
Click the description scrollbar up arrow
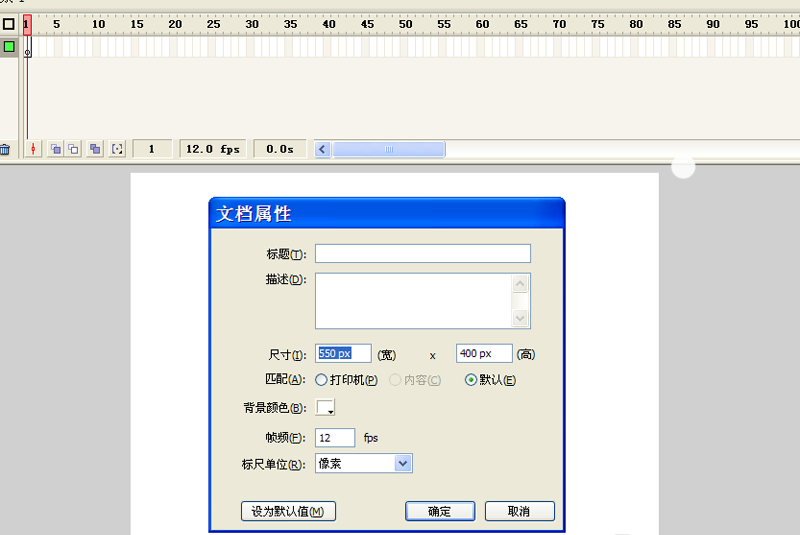tap(520, 284)
